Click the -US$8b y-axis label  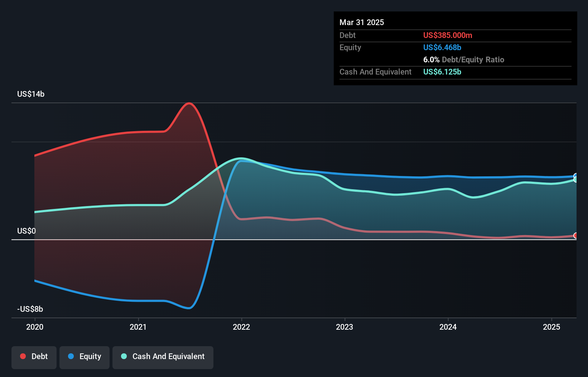tap(30, 309)
